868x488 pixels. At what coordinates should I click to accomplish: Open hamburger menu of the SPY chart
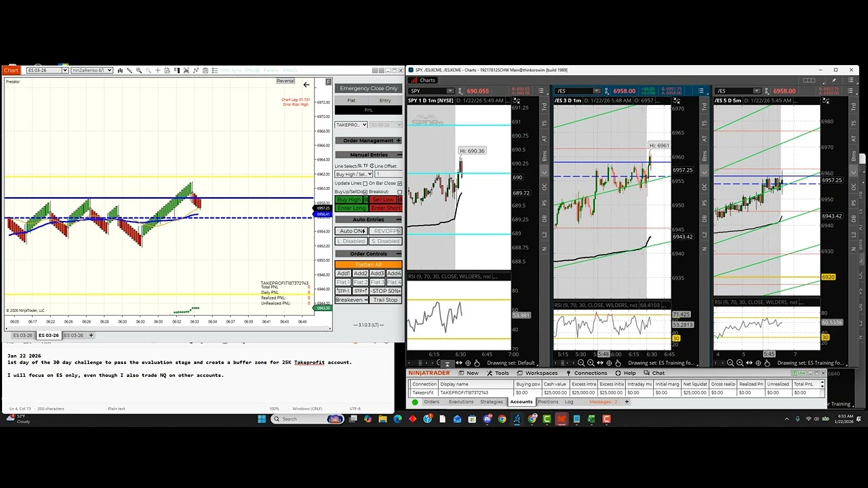pyautogui.click(x=541, y=91)
